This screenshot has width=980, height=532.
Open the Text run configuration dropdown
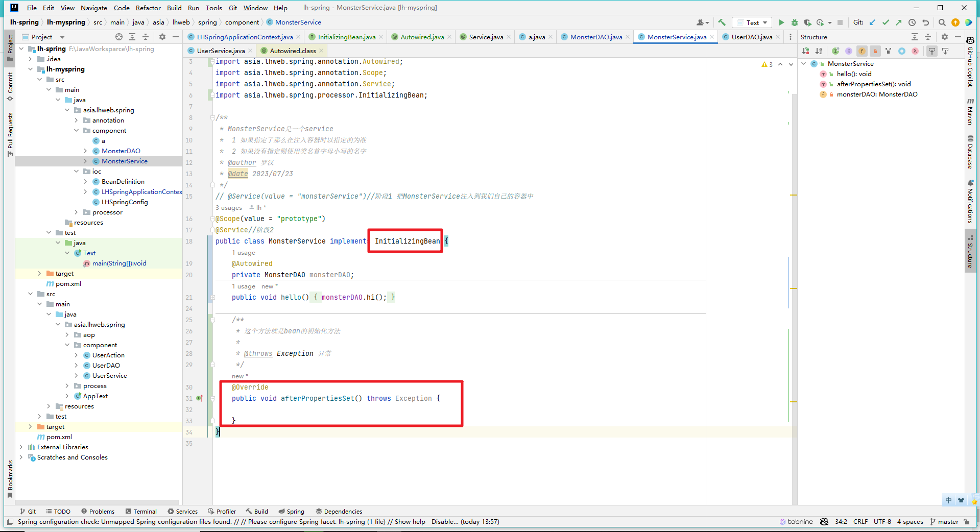point(752,22)
